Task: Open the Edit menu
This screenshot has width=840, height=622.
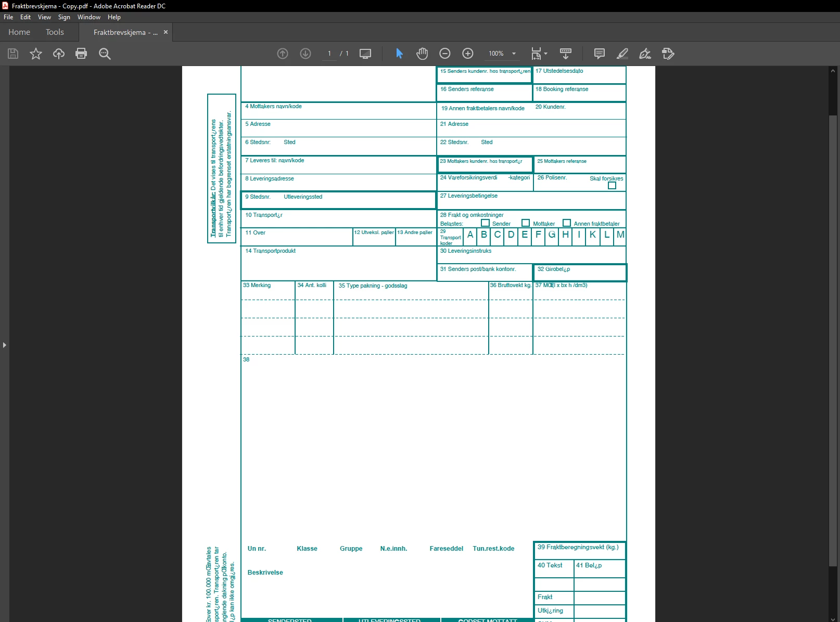Action: click(26, 17)
